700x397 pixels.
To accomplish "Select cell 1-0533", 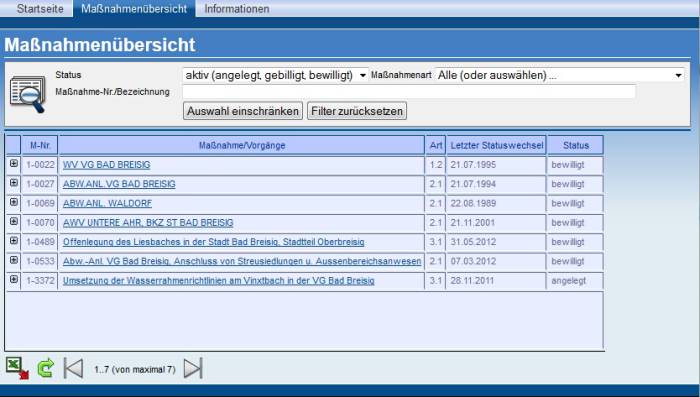I will click(x=40, y=261).
